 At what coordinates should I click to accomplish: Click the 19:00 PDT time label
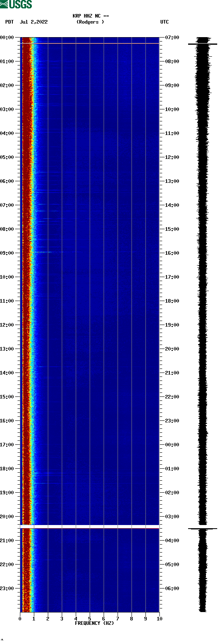tap(7, 493)
